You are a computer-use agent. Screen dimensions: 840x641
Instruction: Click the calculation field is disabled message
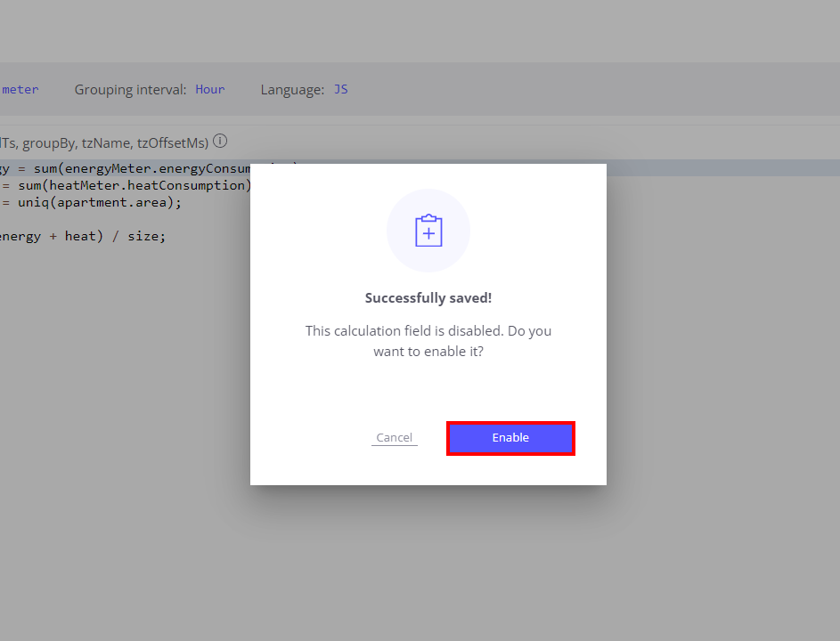click(x=428, y=341)
